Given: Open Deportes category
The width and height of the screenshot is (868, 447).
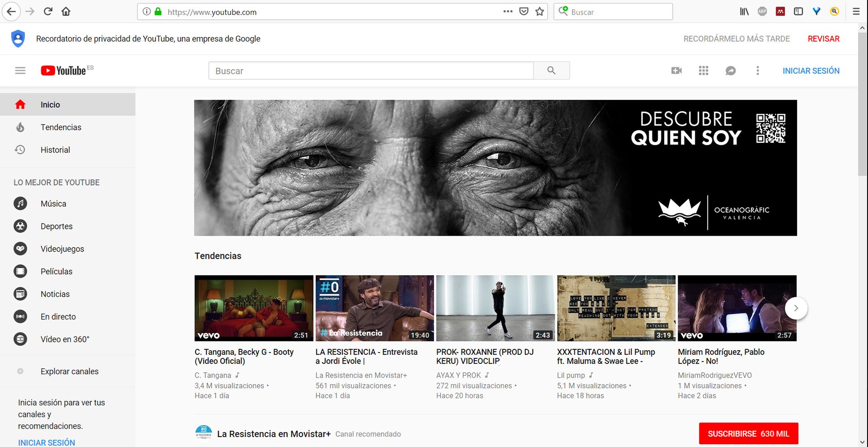Looking at the screenshot, I should pyautogui.click(x=68, y=226).
